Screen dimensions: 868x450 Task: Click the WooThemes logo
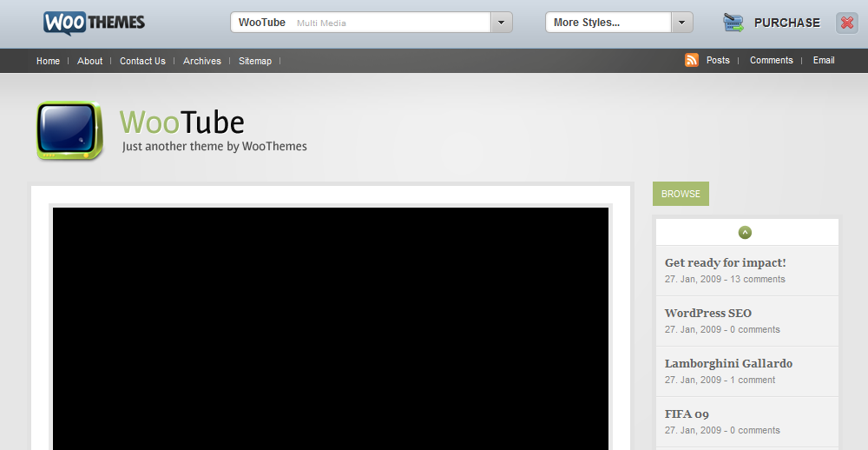click(94, 23)
